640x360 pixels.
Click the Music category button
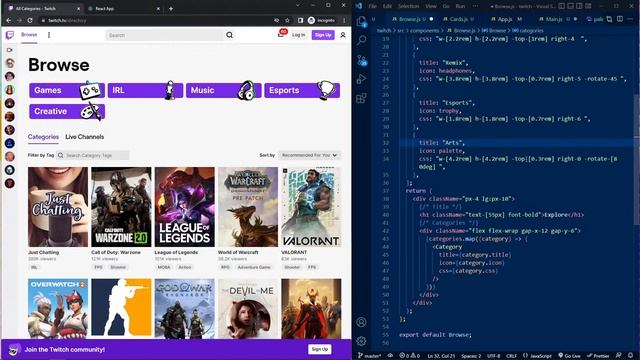(224, 90)
